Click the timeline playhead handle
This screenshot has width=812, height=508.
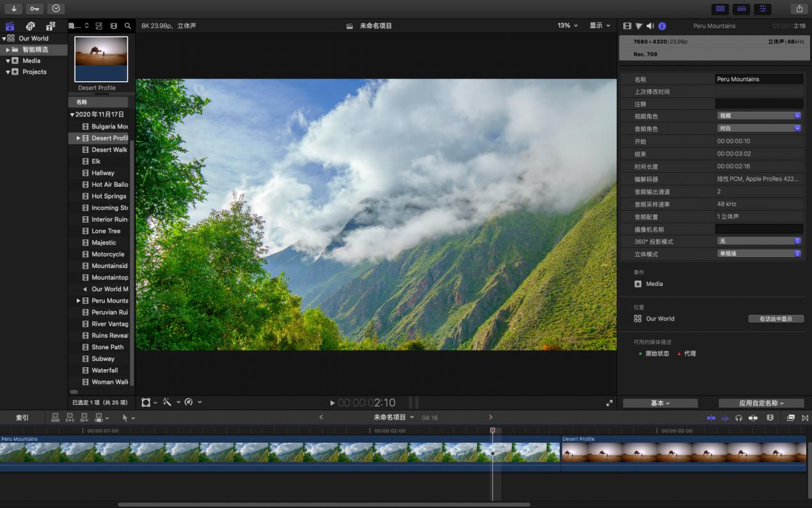click(492, 431)
